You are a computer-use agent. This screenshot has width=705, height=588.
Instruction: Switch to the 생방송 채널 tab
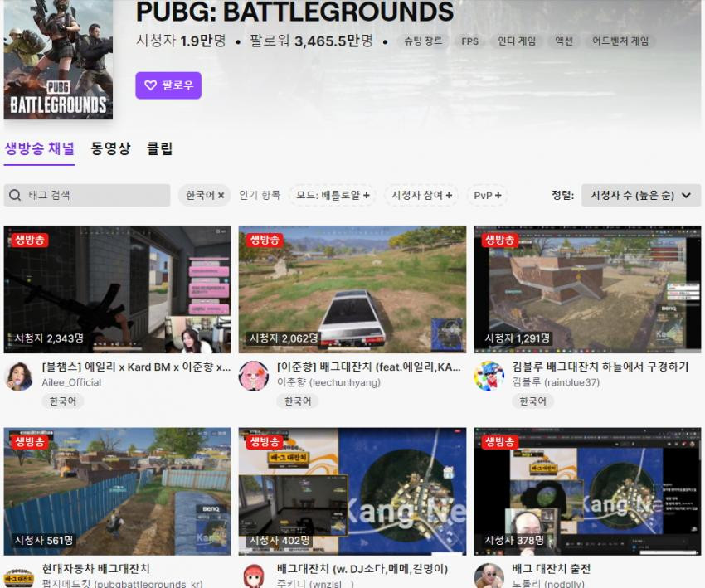(x=40, y=148)
